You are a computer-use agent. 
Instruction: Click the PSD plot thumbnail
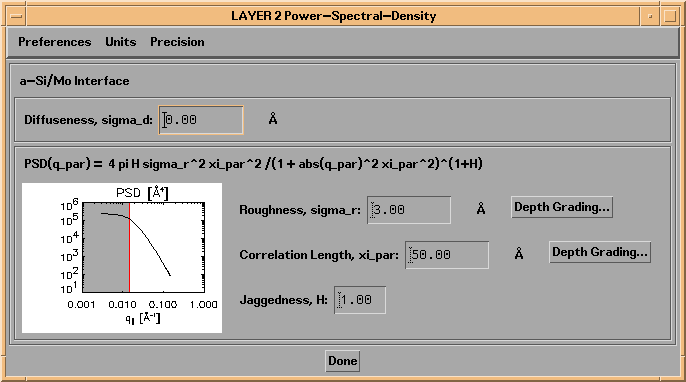click(x=122, y=258)
